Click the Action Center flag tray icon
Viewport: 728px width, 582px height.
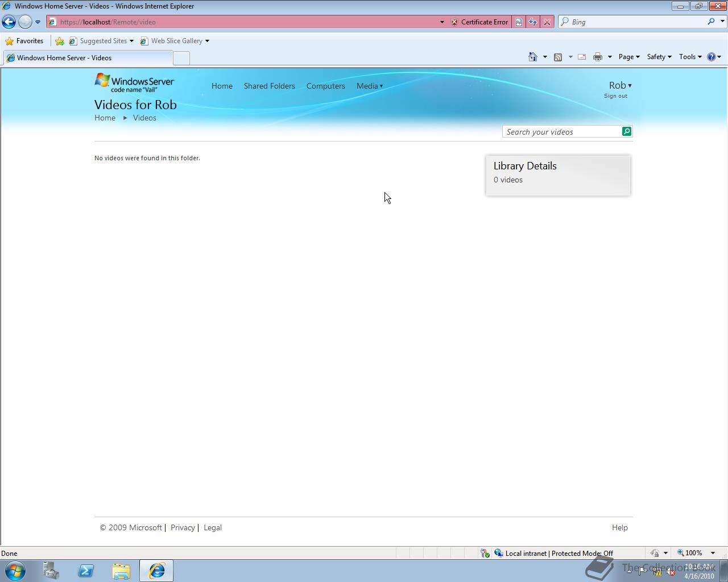click(642, 571)
